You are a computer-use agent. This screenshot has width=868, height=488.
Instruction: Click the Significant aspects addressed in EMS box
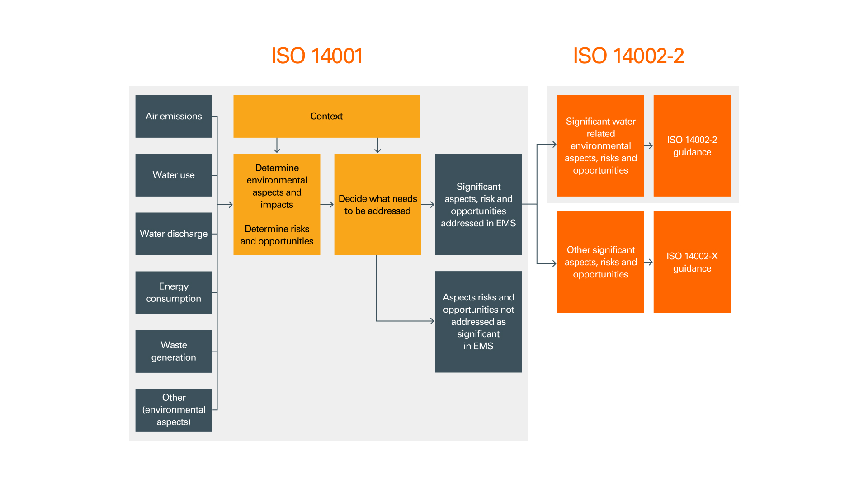478,204
